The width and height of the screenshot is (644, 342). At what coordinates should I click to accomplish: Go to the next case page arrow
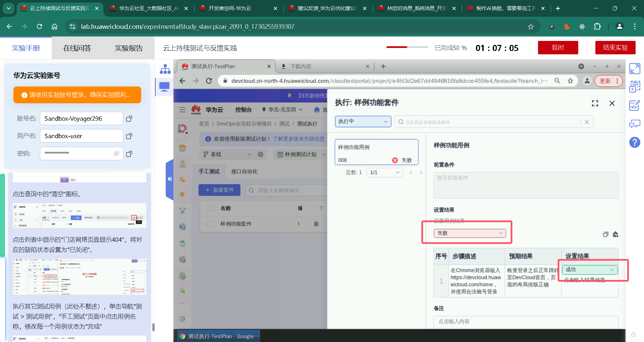coord(421,172)
